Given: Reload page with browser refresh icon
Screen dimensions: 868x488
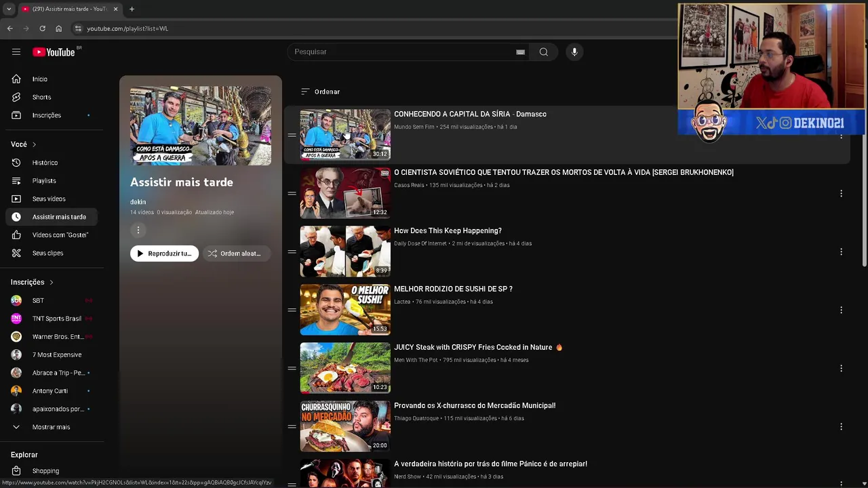Looking at the screenshot, I should point(42,28).
